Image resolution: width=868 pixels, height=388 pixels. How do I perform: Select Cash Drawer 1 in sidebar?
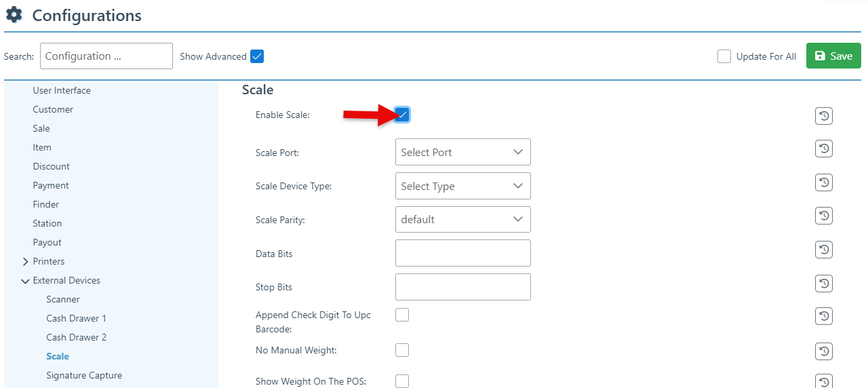click(76, 318)
